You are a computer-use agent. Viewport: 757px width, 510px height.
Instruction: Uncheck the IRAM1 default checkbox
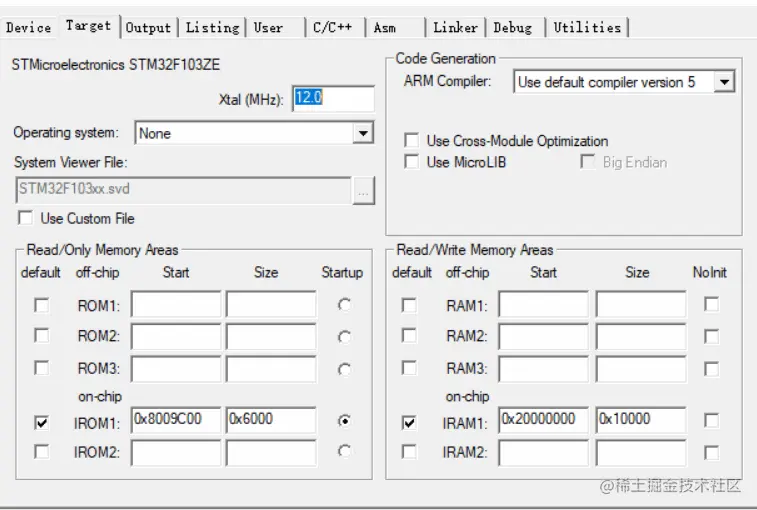click(409, 423)
